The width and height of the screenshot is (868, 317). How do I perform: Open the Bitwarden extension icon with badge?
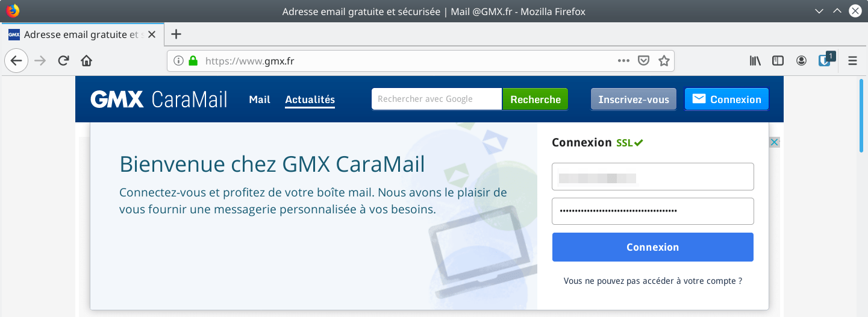[825, 60]
